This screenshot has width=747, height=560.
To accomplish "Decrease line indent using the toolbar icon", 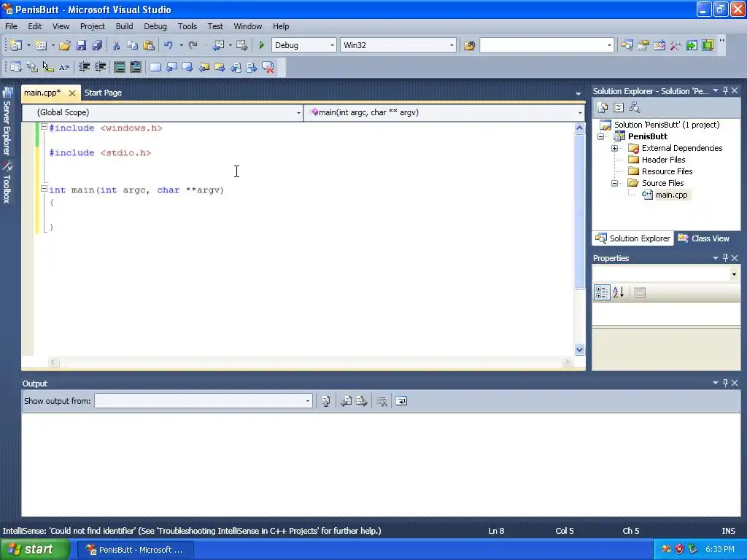I will [84, 67].
